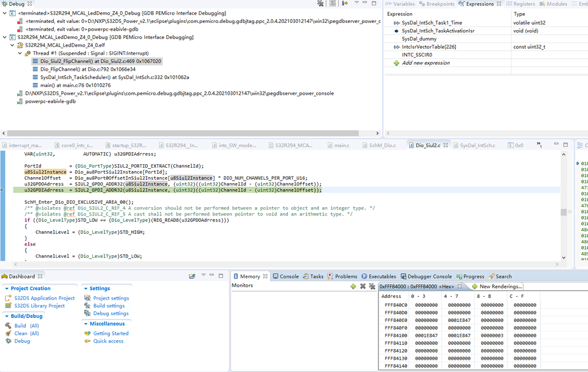
Task: Select stack frame Dio_Siul2_FlipChannel() at Dio_Siul2.c:469
Action: point(101,61)
